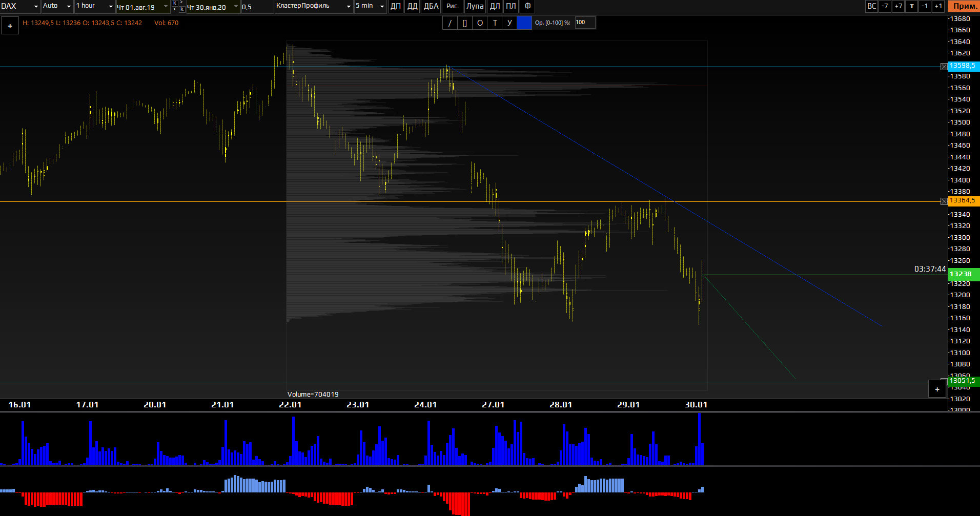Open the end date picker Чт 30.янв.20
Image resolution: width=980 pixels, height=516 pixels.
tap(213, 7)
